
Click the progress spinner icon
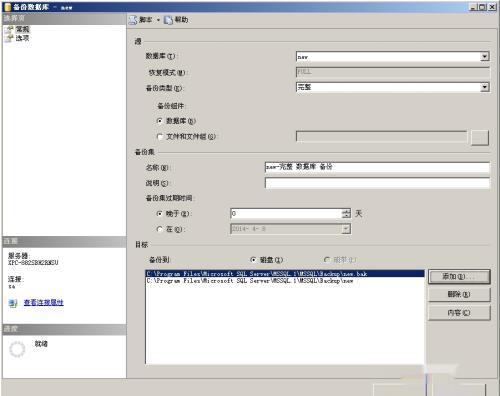coord(17,349)
